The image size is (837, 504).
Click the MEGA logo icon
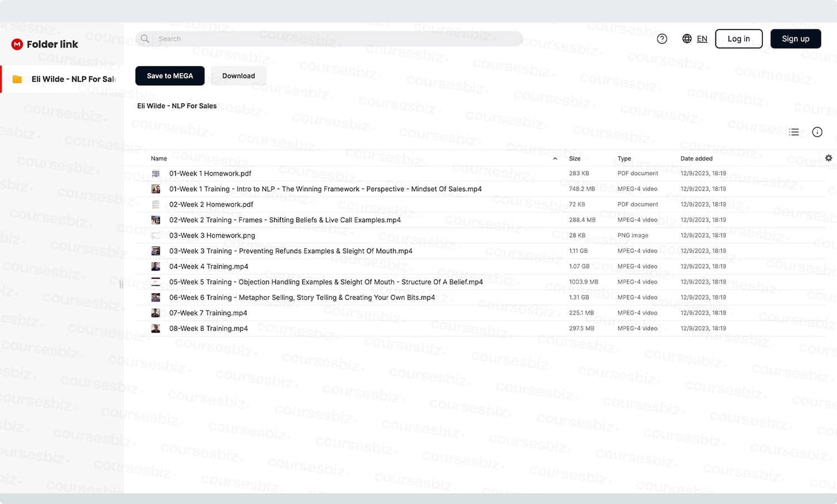(17, 44)
